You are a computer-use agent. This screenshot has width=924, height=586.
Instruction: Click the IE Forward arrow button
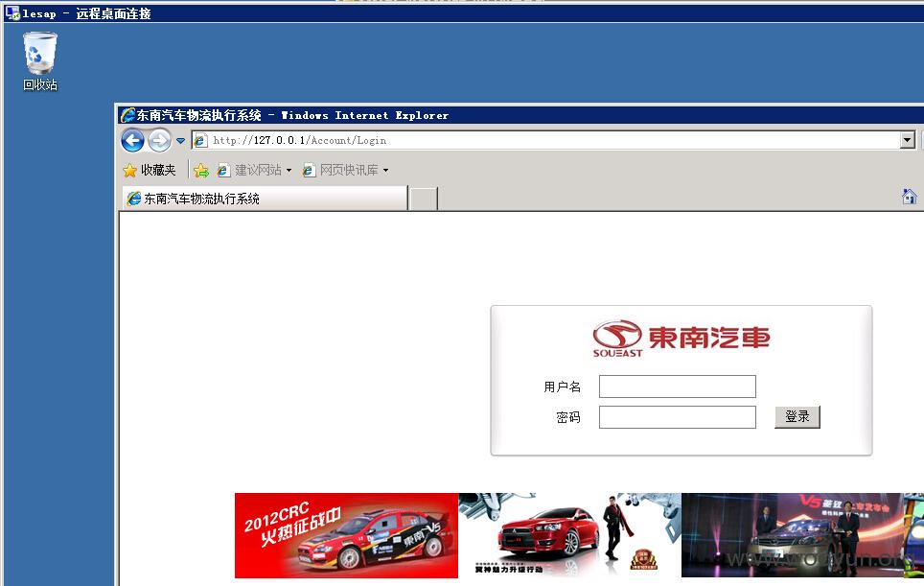(x=159, y=141)
